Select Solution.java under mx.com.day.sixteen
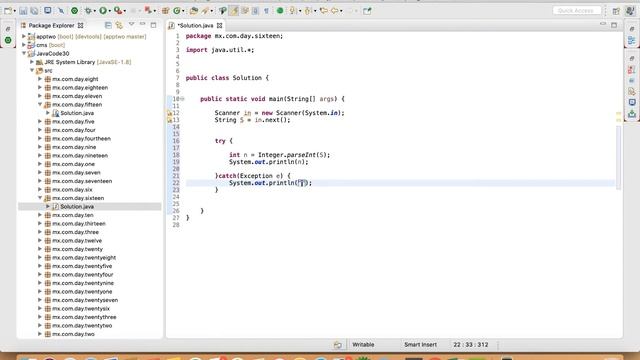Screen dimensions: 640x360 77,207
